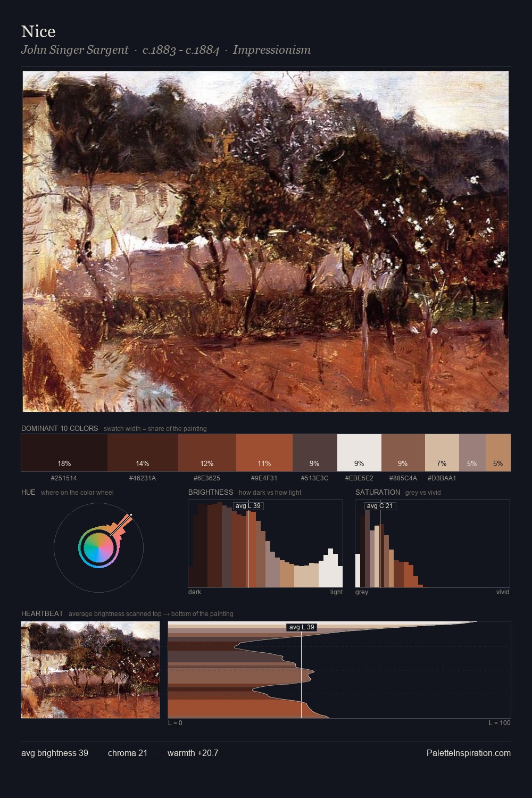Image resolution: width=532 pixels, height=798 pixels.
Task: Pick the 11% swatch colored #9E4F31
Action: (x=264, y=453)
